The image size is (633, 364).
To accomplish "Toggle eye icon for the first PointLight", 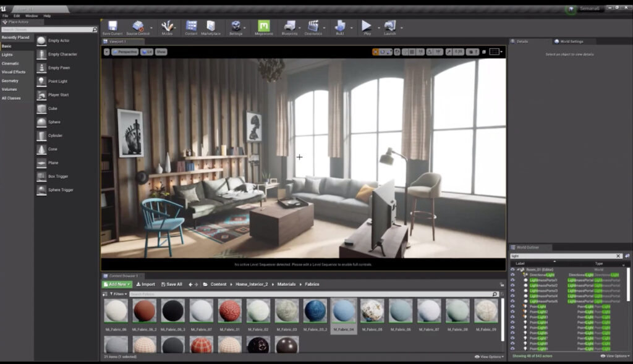I will (512, 307).
